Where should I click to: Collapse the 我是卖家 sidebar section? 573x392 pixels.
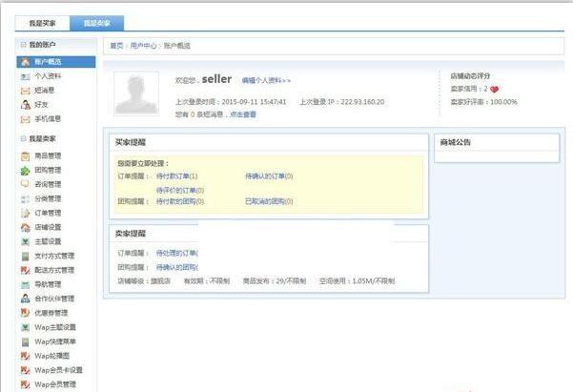point(24,138)
